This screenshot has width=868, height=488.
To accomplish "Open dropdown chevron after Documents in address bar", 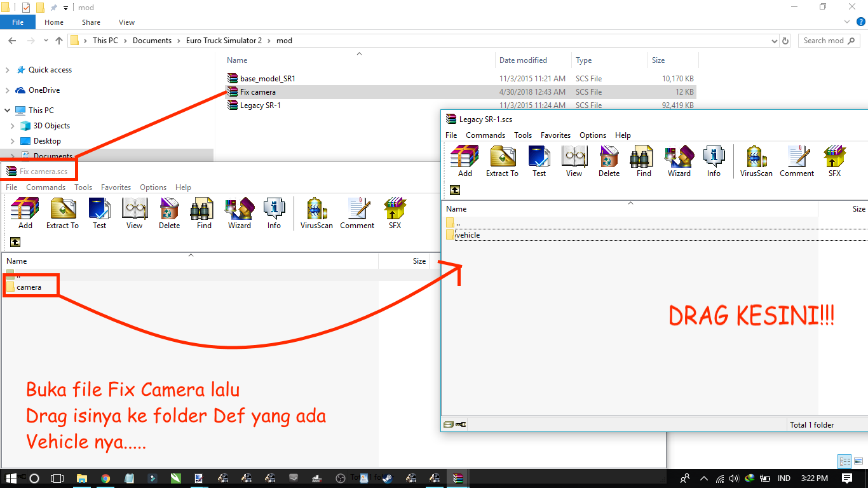I will (x=179, y=41).
